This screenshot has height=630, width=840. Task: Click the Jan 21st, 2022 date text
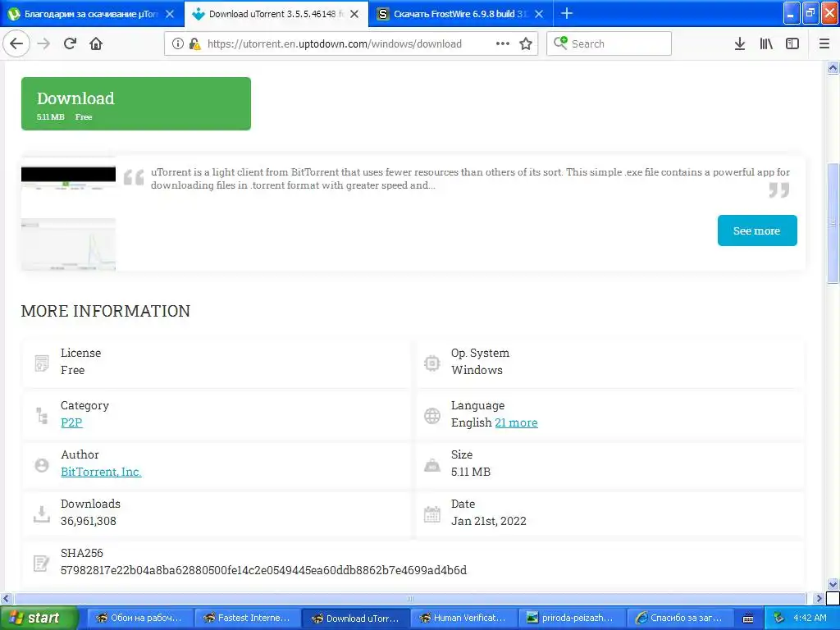point(489,521)
